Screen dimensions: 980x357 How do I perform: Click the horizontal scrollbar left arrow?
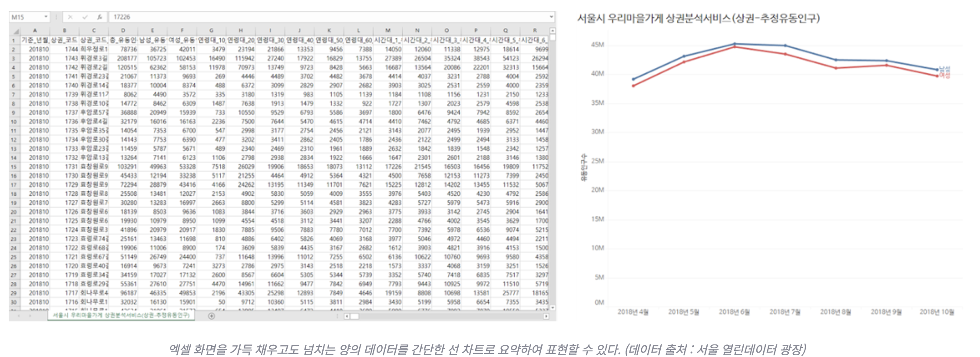pos(347,316)
